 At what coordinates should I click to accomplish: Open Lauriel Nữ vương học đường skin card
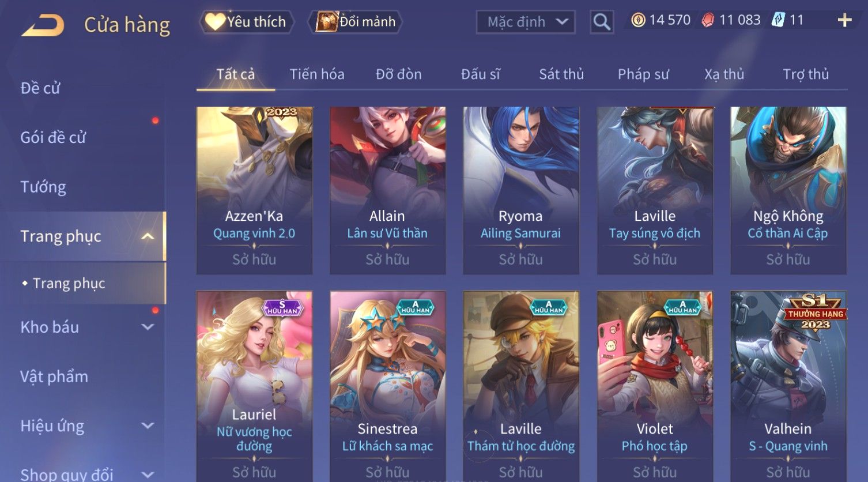[254, 386]
